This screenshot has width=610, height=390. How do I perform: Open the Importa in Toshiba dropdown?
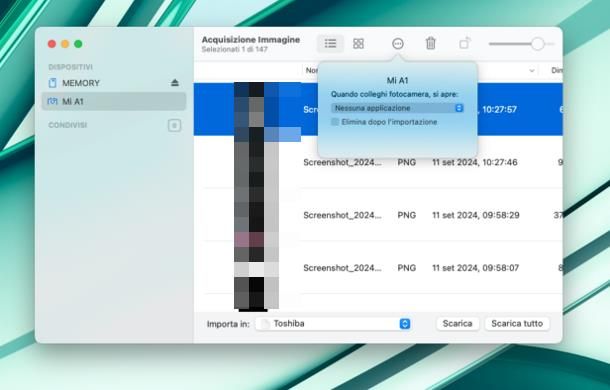[x=333, y=324]
